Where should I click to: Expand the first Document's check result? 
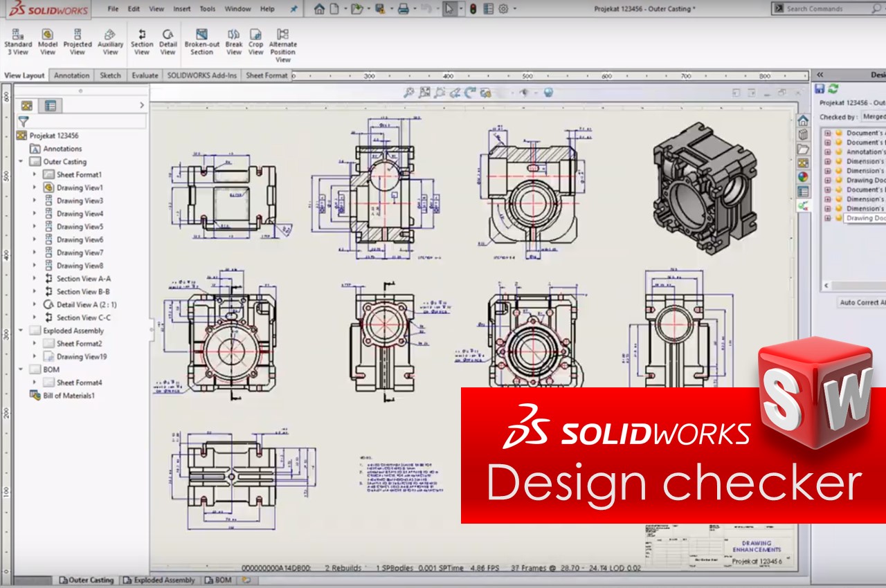(826, 132)
